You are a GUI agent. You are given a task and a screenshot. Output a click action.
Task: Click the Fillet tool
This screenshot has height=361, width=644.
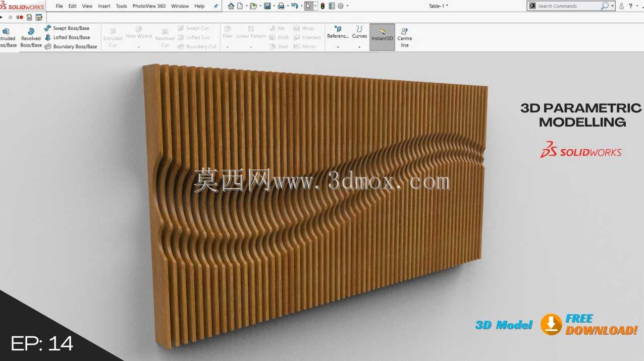[x=228, y=33]
